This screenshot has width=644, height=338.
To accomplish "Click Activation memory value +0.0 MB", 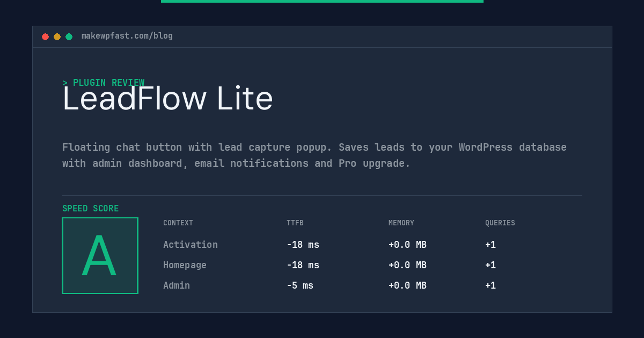I will 407,245.
